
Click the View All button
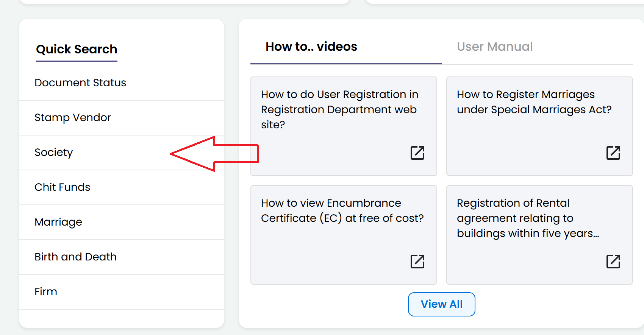coord(441,304)
